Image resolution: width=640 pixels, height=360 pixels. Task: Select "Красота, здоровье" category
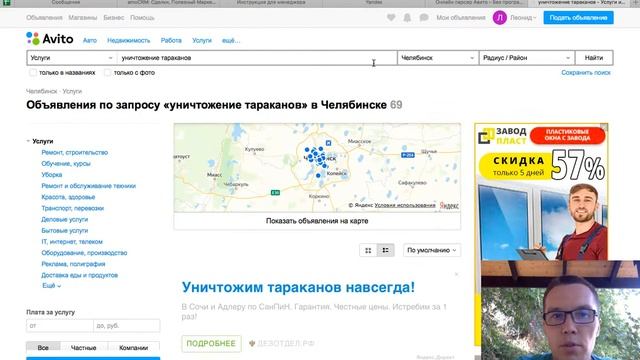pyautogui.click(x=68, y=197)
